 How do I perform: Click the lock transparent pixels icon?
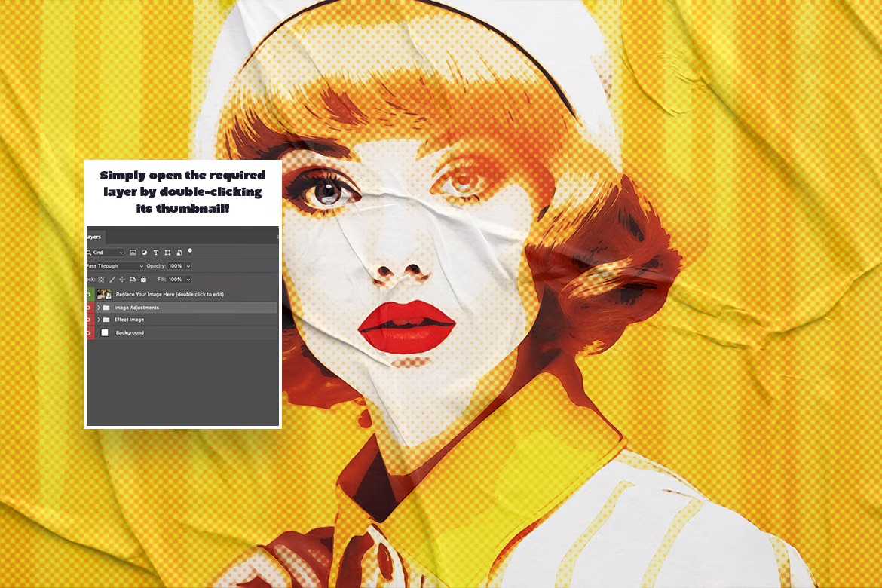click(100, 279)
